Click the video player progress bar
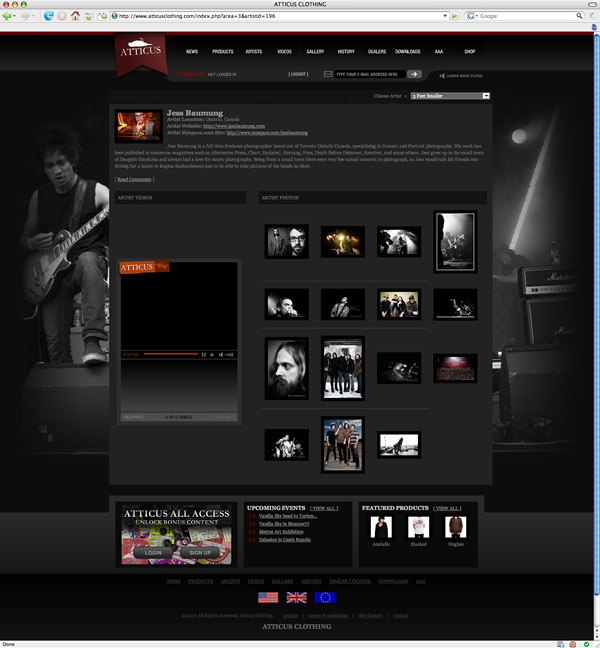This screenshot has height=648, width=600. [170, 354]
